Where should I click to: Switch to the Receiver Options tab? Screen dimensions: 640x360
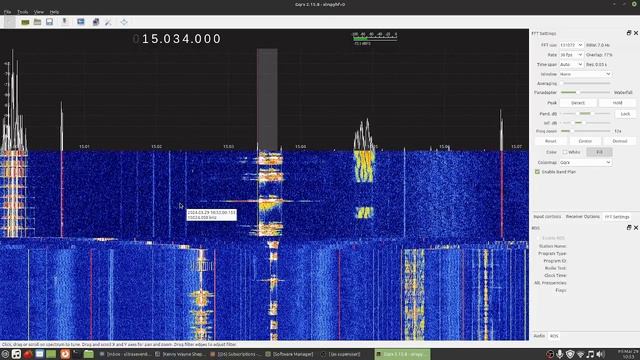point(582,217)
